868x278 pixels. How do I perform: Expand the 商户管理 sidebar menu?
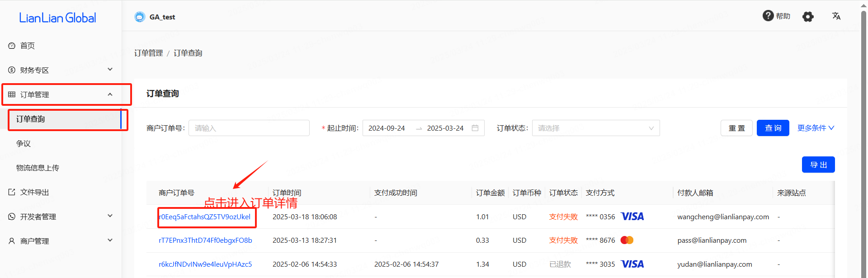pyautogui.click(x=110, y=240)
